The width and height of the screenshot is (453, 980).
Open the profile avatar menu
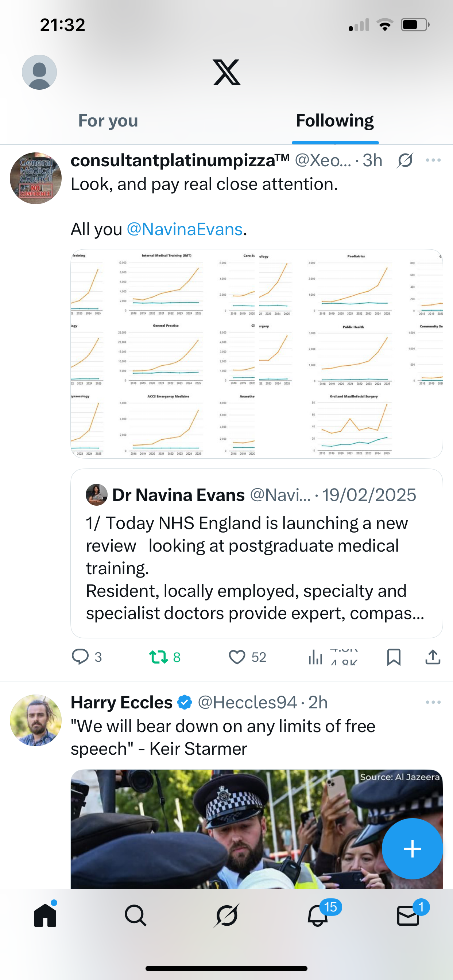(39, 72)
